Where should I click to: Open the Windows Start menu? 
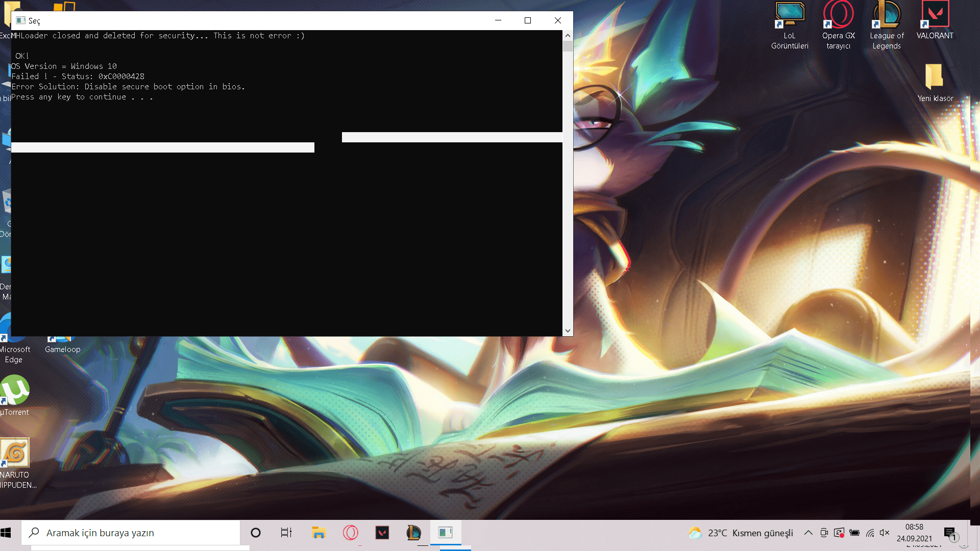(x=6, y=533)
